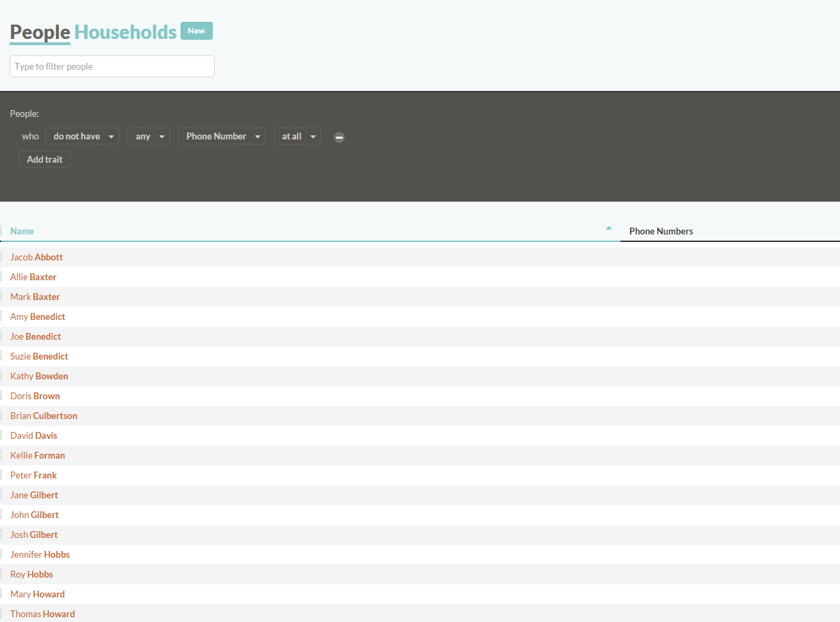Click the Add trait button
The width and height of the screenshot is (840, 622).
pyautogui.click(x=44, y=160)
